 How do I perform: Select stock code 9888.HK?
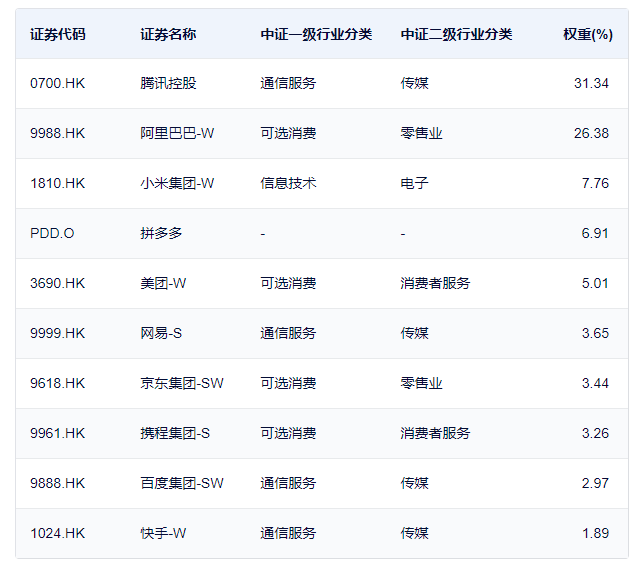click(58, 483)
